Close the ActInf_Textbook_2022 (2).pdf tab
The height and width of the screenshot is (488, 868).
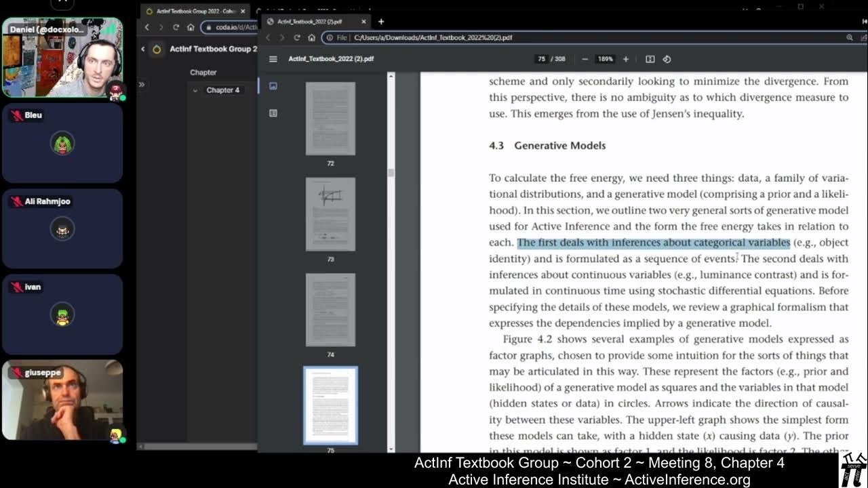point(363,22)
